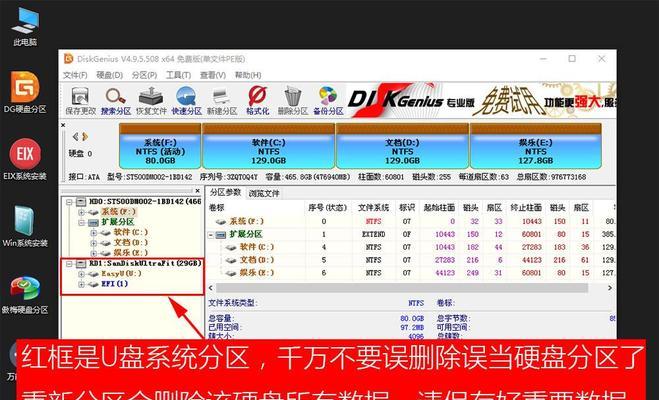Click 保存更改 toolbar icon

click(81, 101)
